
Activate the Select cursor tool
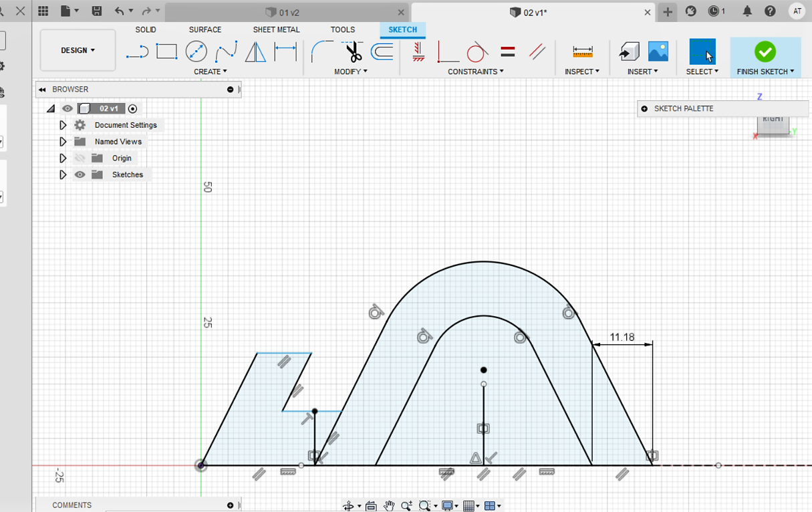[702, 51]
